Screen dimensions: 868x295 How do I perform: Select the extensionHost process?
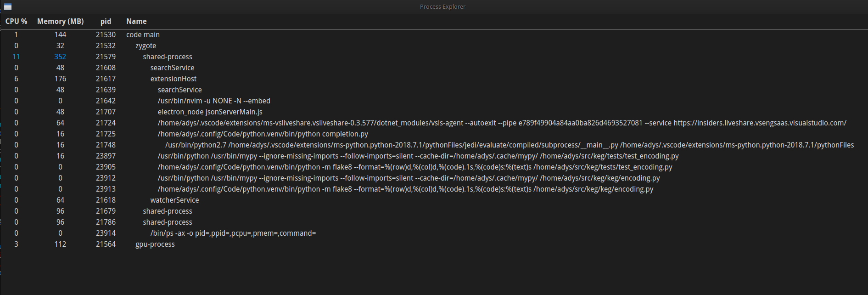tap(174, 79)
